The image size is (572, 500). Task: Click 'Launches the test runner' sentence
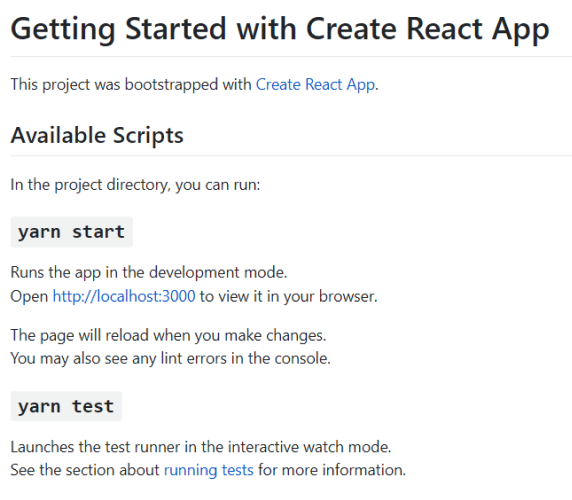[x=201, y=447]
